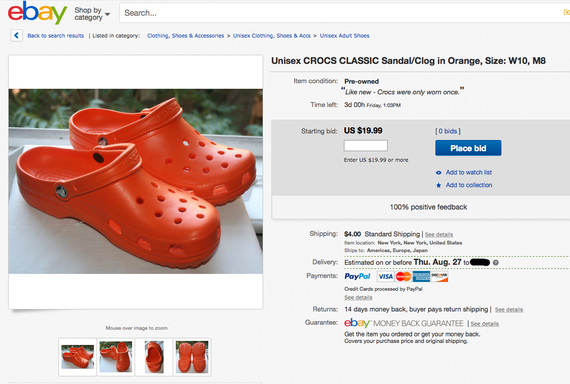Click Back to search results link
Viewport: 570px width, 384px height.
56,36
